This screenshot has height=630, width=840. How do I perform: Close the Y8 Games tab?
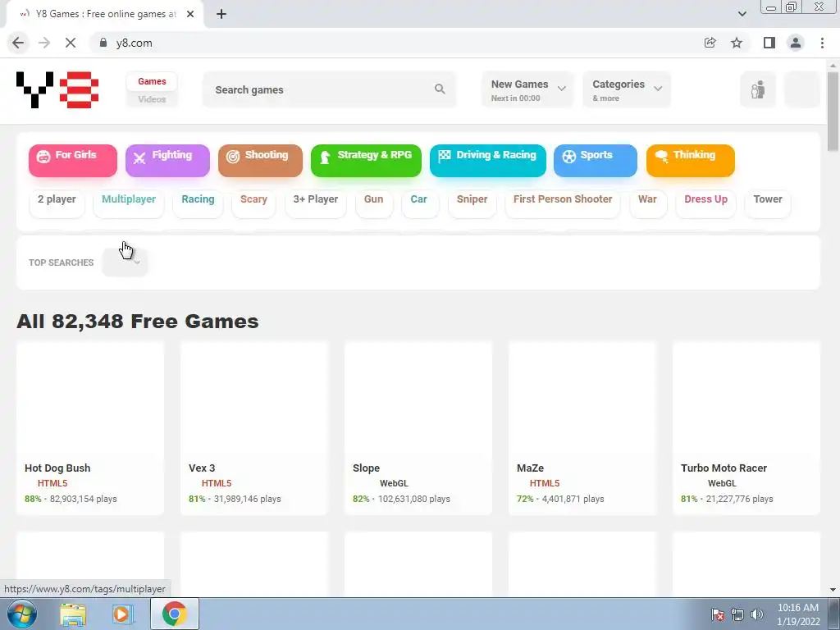190,14
